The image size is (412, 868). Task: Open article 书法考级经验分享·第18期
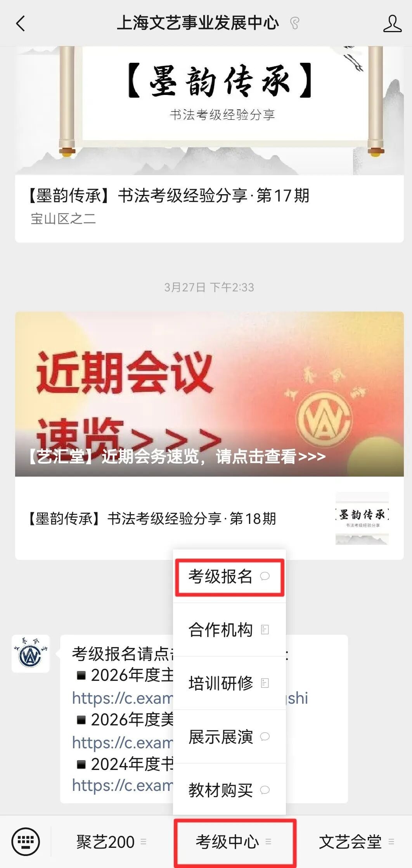[152, 518]
